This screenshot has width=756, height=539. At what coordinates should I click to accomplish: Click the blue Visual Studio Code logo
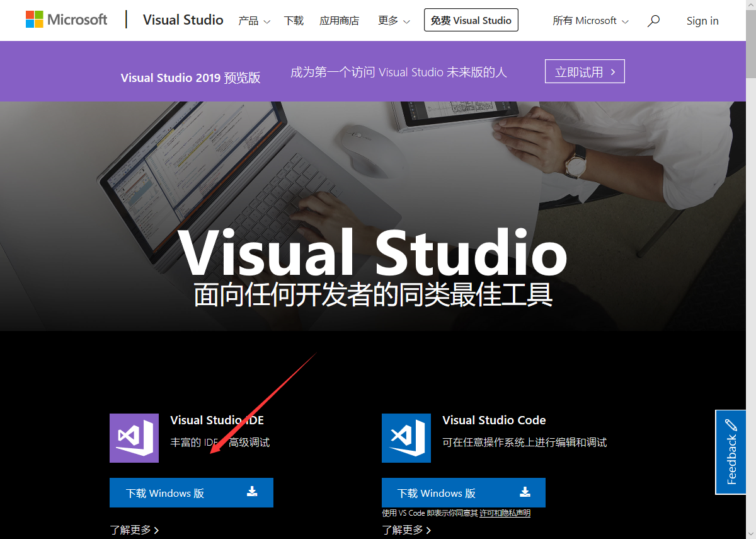click(x=406, y=438)
